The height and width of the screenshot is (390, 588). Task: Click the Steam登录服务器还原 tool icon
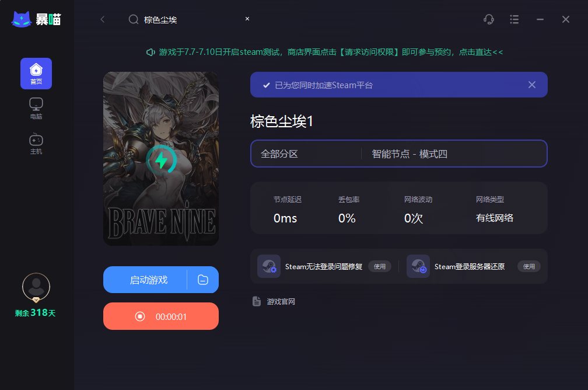(x=418, y=266)
